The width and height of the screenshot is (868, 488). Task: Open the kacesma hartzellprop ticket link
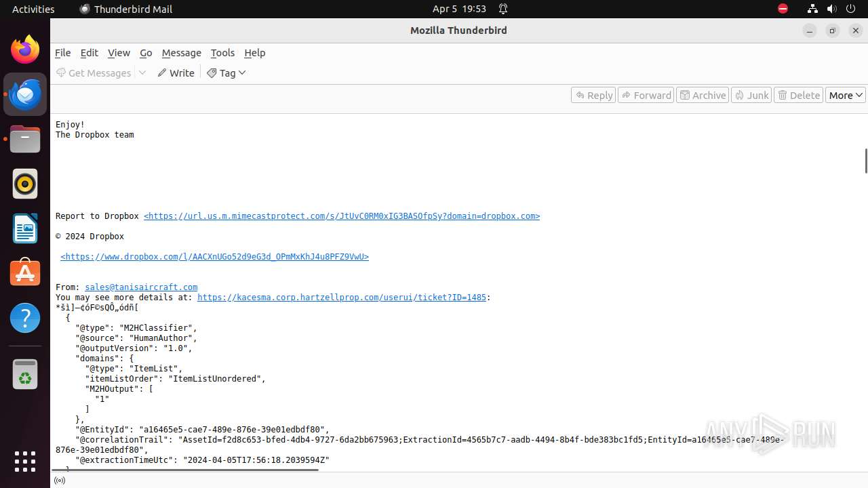click(342, 298)
